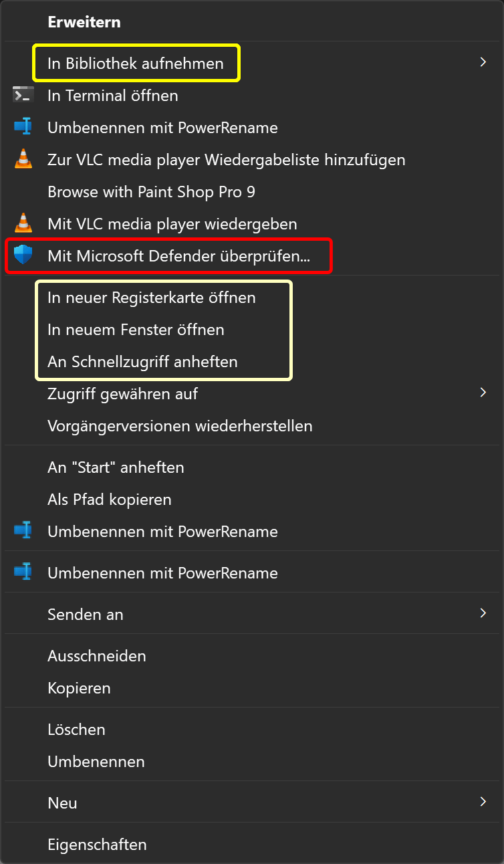Click the PowerRename icon directly below the Terminal entry

point(23,128)
